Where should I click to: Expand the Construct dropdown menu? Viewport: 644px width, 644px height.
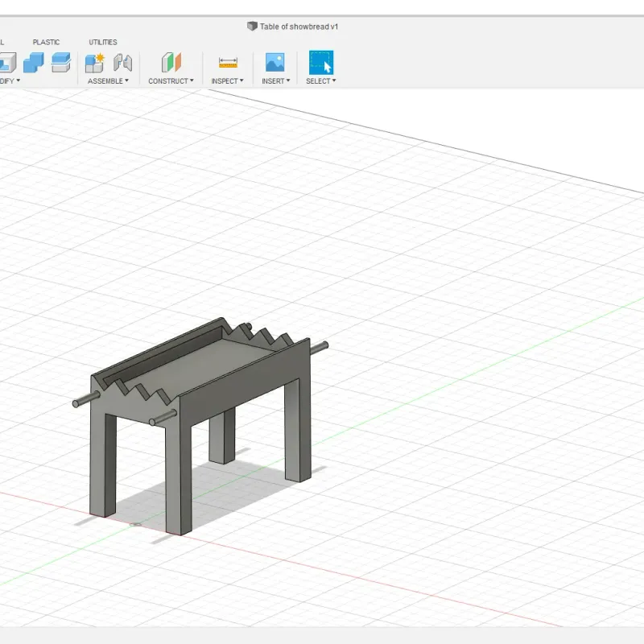click(x=171, y=81)
